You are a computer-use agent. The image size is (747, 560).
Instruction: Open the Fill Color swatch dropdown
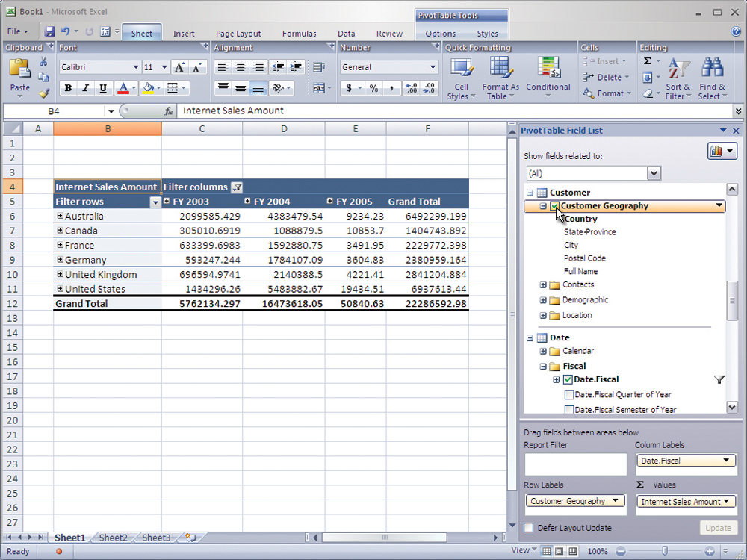click(x=158, y=88)
